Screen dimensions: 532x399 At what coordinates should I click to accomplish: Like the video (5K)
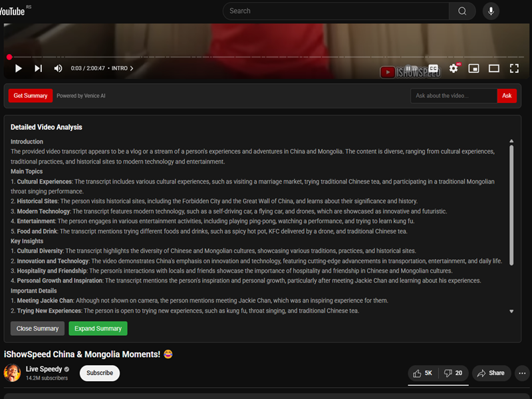(423, 373)
